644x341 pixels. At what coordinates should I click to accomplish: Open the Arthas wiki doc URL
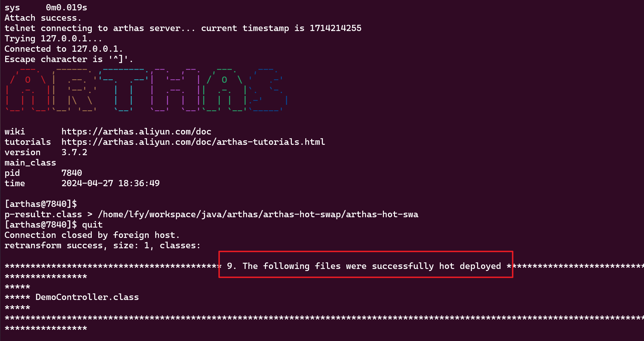(x=136, y=132)
